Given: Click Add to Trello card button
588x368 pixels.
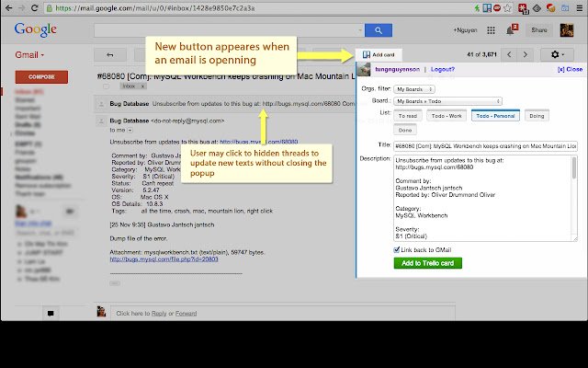Looking at the screenshot, I should point(427,263).
